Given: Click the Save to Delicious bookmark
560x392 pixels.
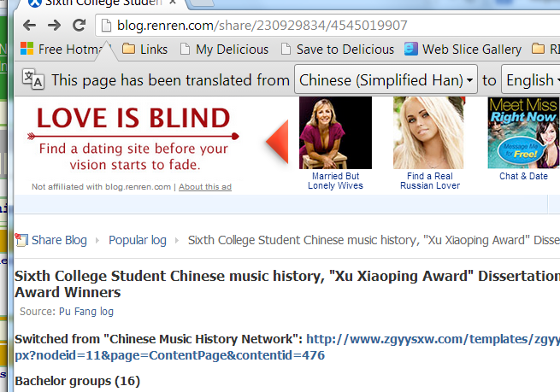Looking at the screenshot, I should 338,49.
